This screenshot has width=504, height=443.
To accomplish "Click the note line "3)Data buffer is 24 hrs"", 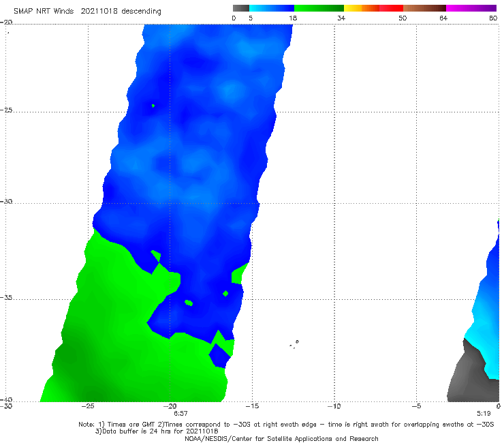I will pos(157,431).
